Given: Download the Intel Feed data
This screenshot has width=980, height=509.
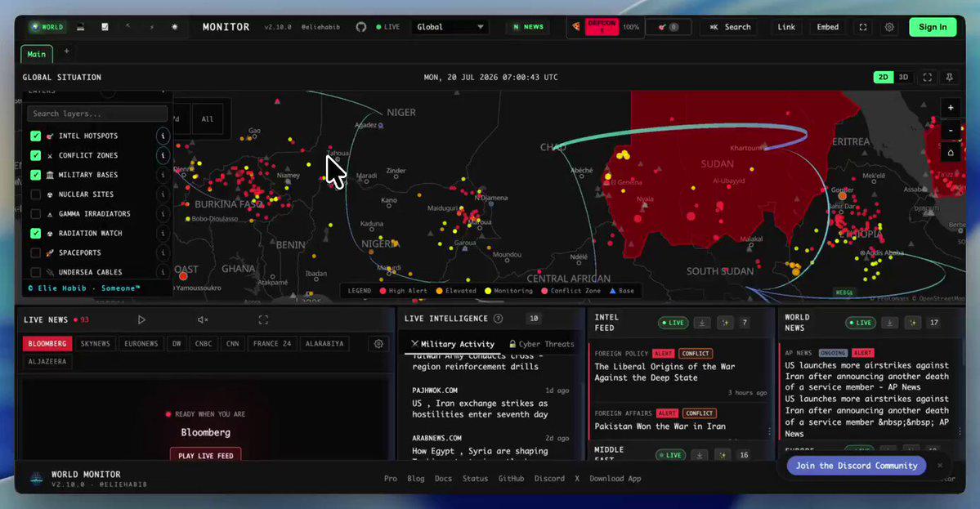Looking at the screenshot, I should [x=702, y=323].
